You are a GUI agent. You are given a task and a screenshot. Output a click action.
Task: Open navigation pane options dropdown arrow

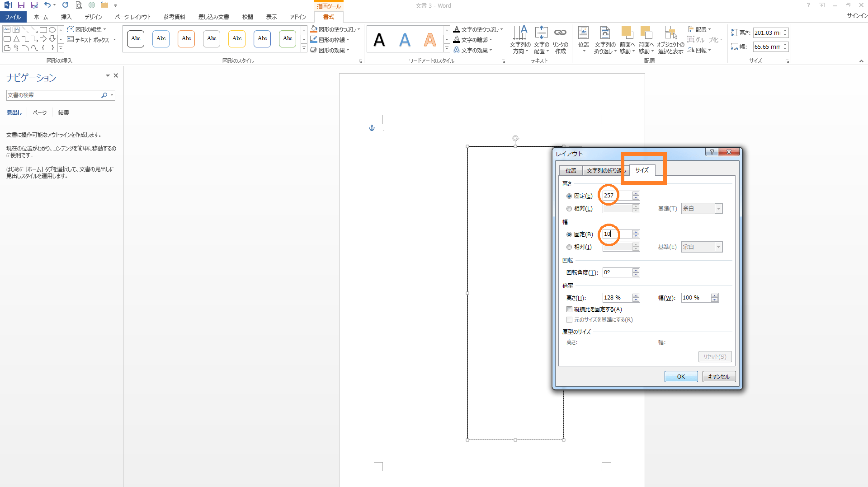[108, 75]
